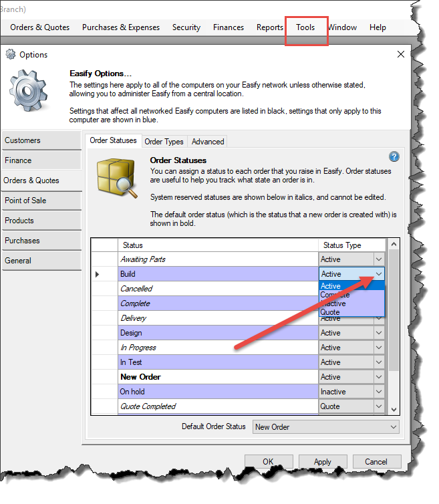Click the blue help question mark icon
This screenshot has width=439, height=504.
[394, 156]
